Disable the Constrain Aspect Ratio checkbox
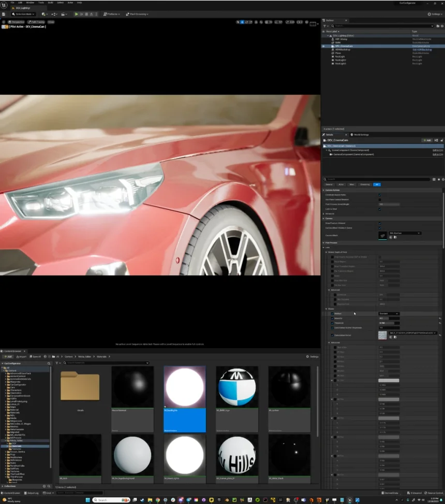 point(379,195)
